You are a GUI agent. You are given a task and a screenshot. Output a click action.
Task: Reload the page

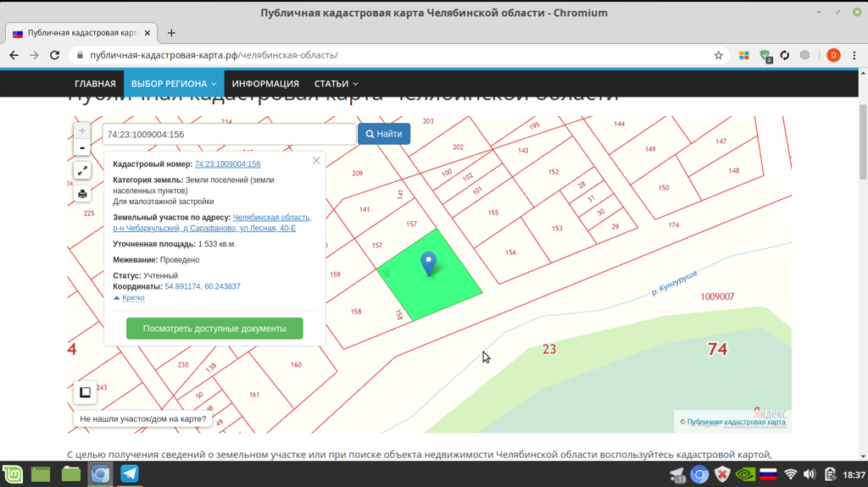[x=55, y=55]
